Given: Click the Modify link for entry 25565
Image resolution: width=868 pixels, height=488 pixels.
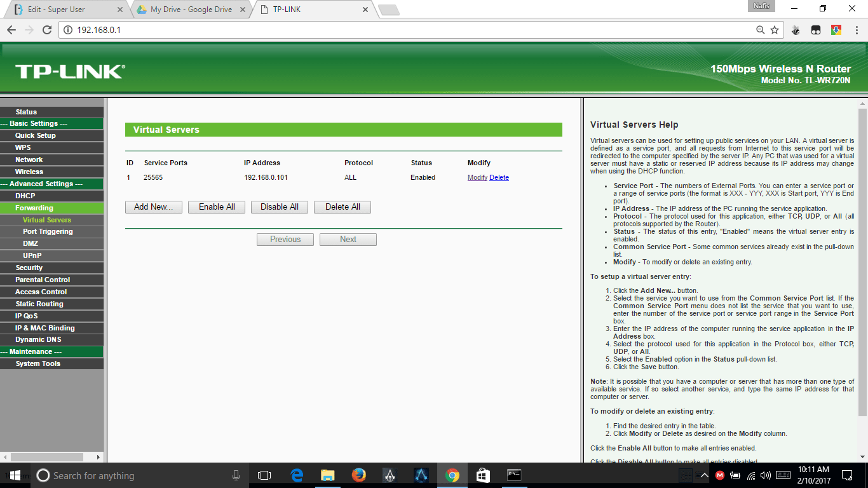Looking at the screenshot, I should pyautogui.click(x=477, y=178).
